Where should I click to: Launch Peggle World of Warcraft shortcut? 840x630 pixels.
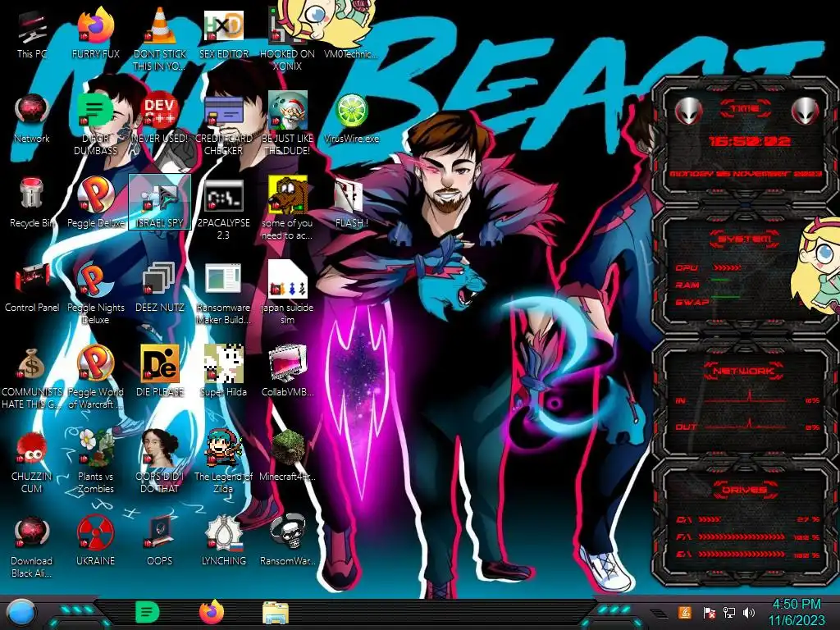click(x=95, y=378)
